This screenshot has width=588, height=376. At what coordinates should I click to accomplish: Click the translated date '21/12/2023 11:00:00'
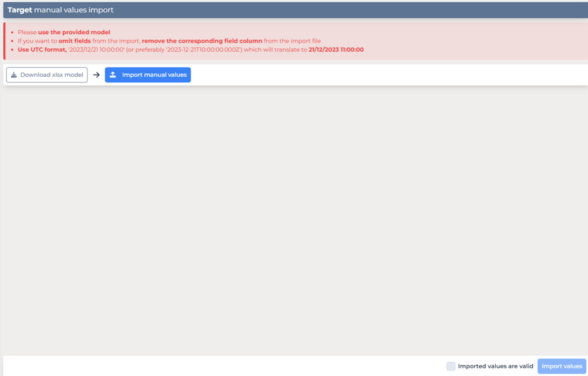[336, 50]
